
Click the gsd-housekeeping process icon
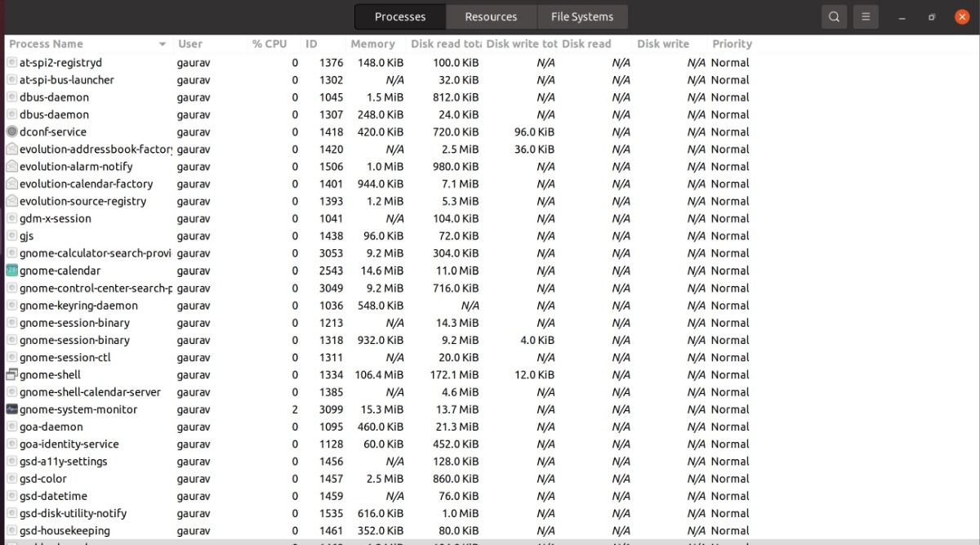point(11,530)
